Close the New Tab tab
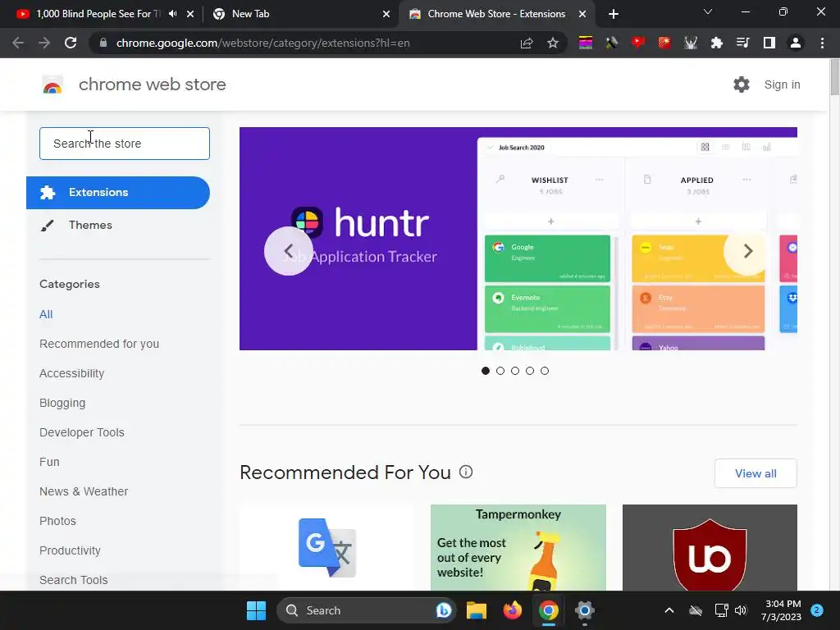840x630 pixels. click(x=386, y=14)
